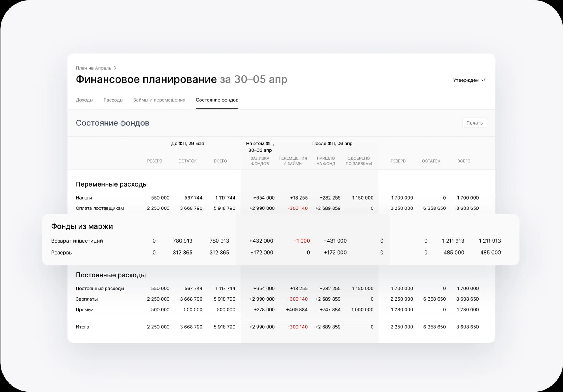Click the Зарплаты row label
The height and width of the screenshot is (392, 563).
tap(87, 299)
